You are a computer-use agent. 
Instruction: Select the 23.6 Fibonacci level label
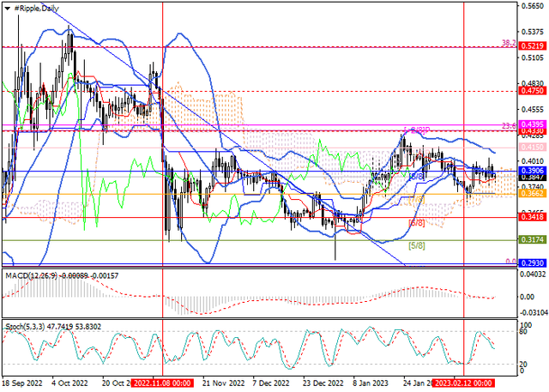point(508,126)
